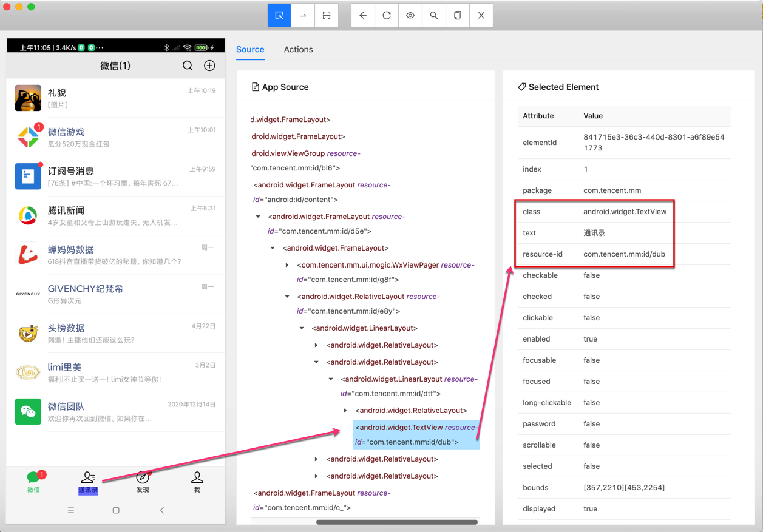This screenshot has height=532, width=763.
Task: Click the 通讯录 text attribute value
Action: (594, 233)
